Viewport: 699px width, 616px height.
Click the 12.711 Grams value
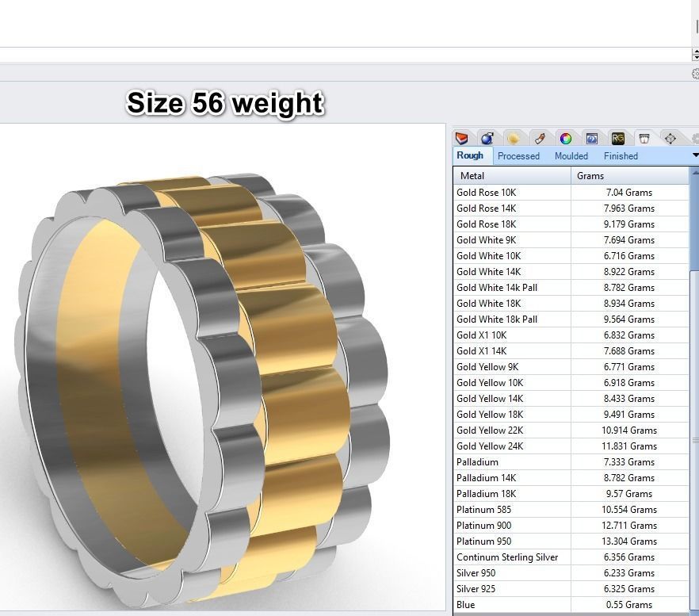pos(629,526)
